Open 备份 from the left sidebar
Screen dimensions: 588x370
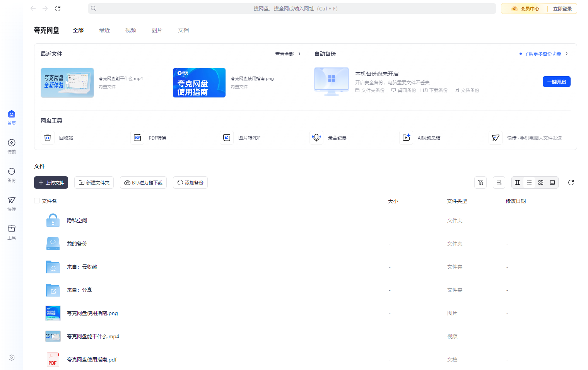(12, 174)
